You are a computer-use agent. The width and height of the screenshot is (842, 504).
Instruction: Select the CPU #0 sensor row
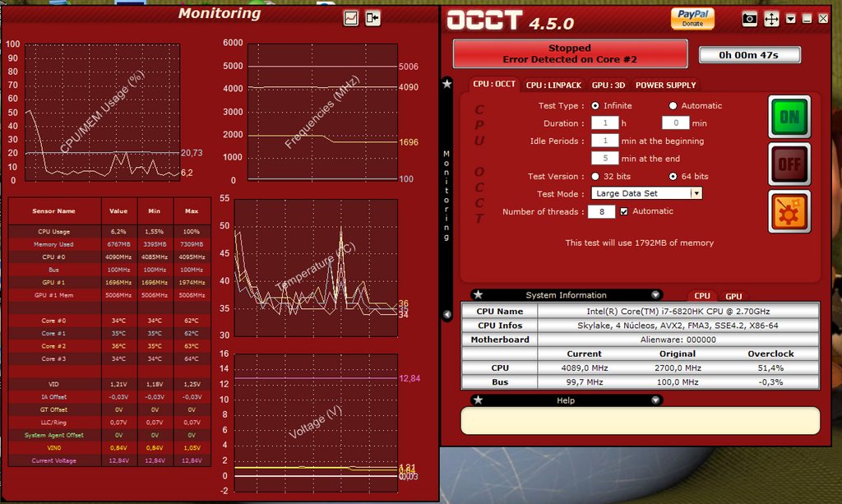click(x=109, y=257)
